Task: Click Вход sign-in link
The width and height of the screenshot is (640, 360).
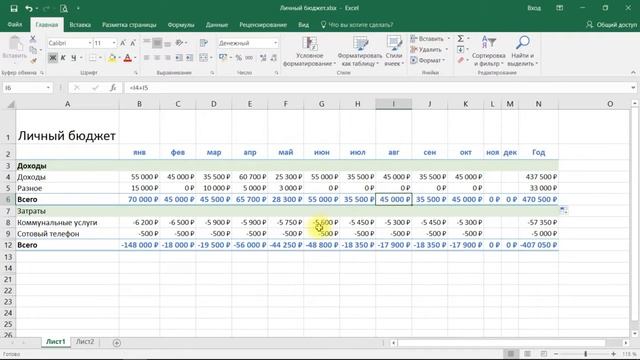Action: (x=534, y=8)
